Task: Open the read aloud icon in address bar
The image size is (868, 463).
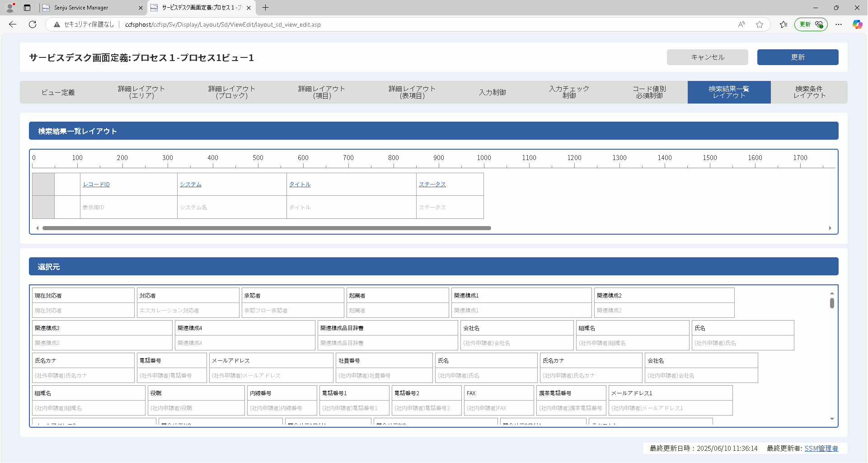Action: (741, 24)
